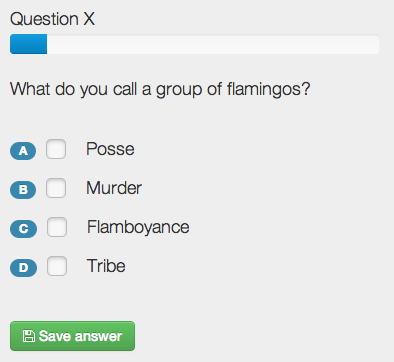Click the empty part of the progress bar
Viewport: 394px width, 362px height.
pos(213,44)
